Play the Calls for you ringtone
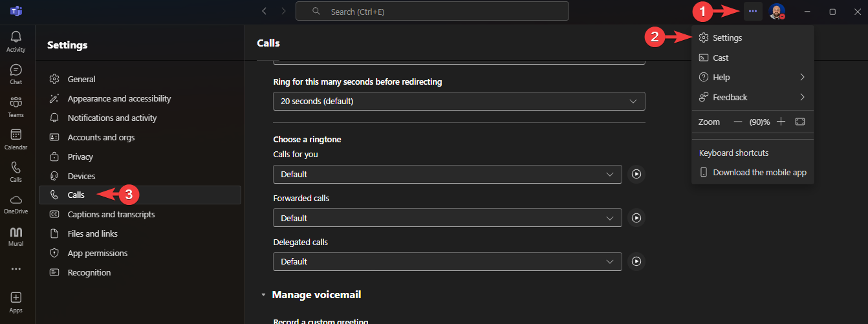Viewport: 868px width, 324px height. click(x=636, y=174)
